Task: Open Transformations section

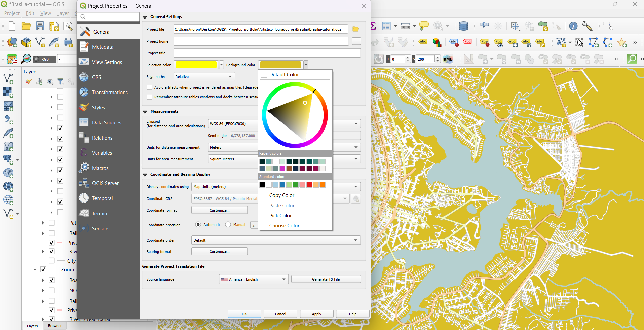Action: coord(108,92)
